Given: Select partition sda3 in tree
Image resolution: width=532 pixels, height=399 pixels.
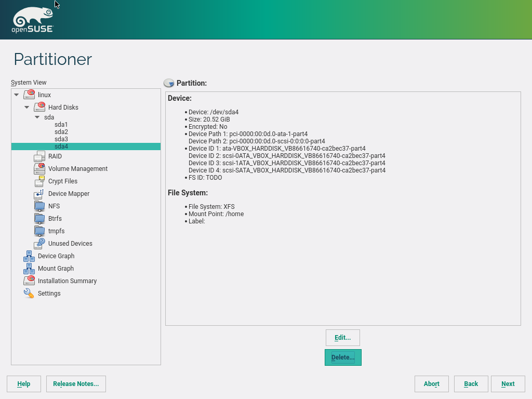Looking at the screenshot, I should pyautogui.click(x=61, y=139).
